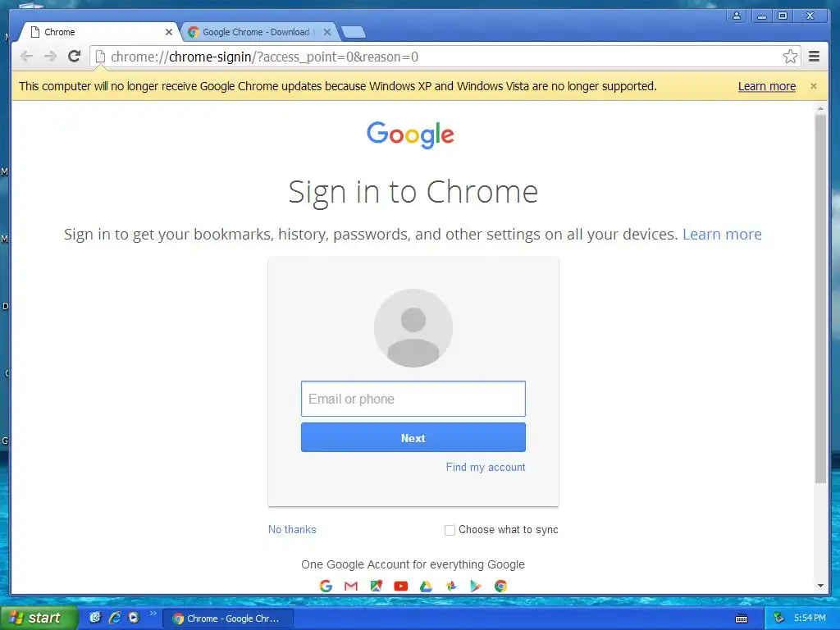Click the Google Photos pinwheel icon
This screenshot has width=840, height=630.
451,586
